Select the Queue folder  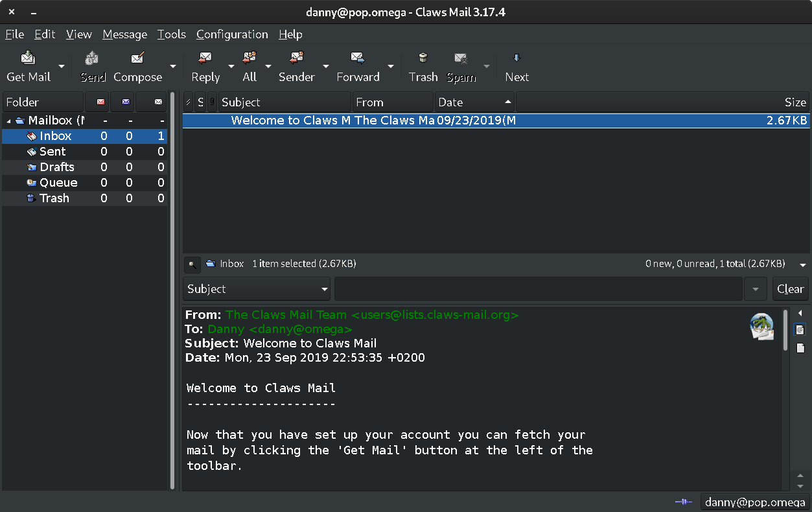(x=84, y=183)
